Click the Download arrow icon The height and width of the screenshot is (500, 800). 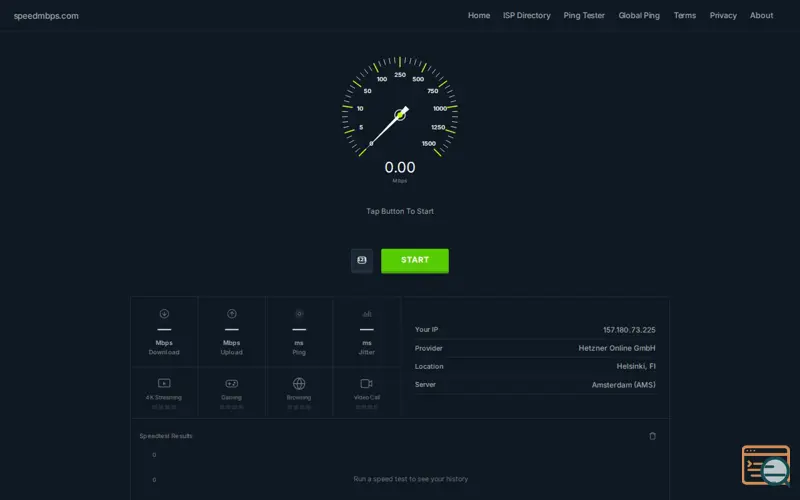coord(164,314)
